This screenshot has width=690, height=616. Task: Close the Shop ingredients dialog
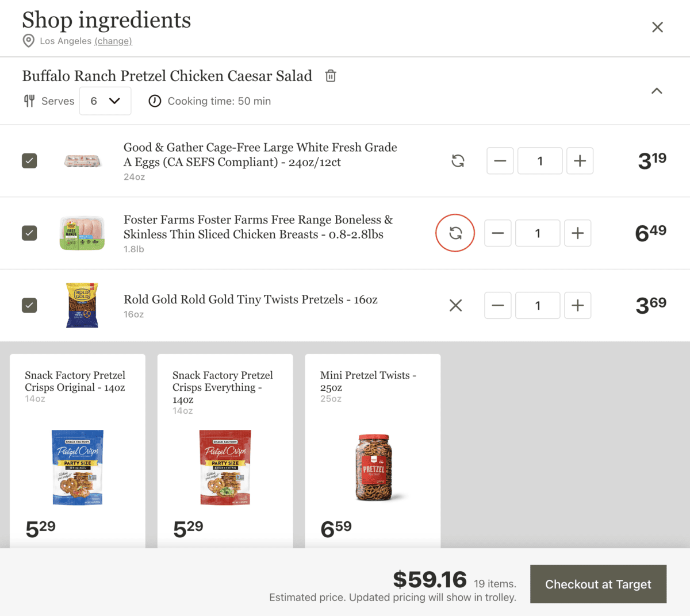pyautogui.click(x=657, y=27)
